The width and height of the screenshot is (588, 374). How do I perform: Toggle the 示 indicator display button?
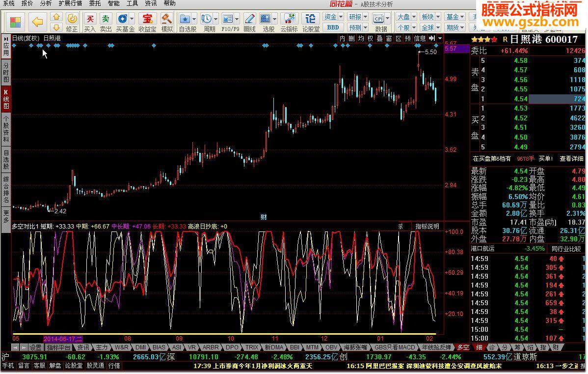click(400, 227)
